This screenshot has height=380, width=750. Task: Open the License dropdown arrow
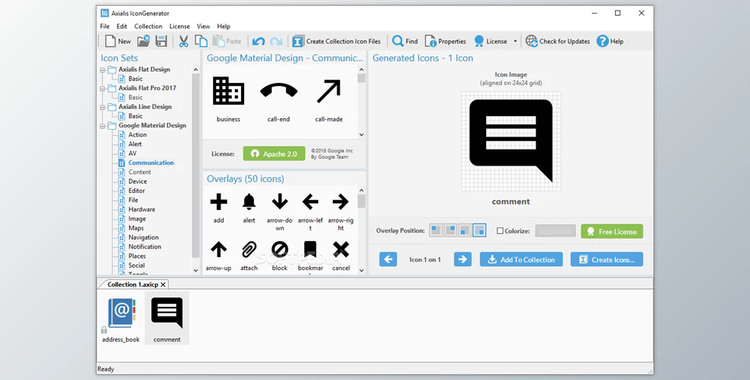pos(515,41)
